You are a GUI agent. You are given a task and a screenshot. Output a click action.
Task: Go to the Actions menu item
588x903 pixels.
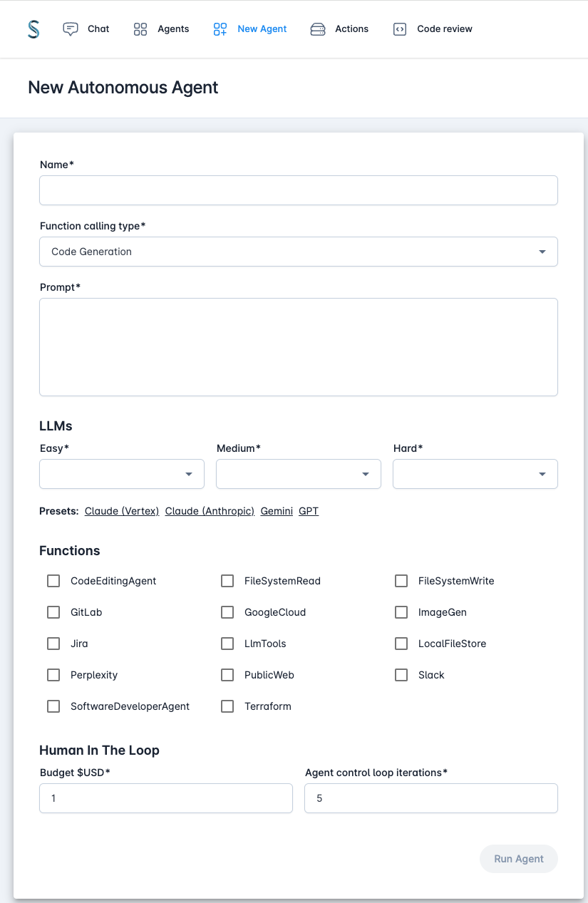pos(339,29)
